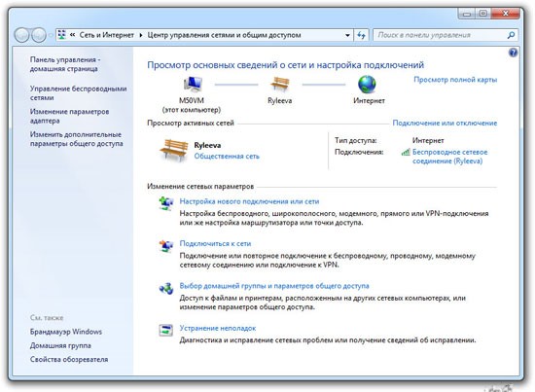Viewport: 535px width, 392px height.
Task: Open Беспроводное сетевое соединение (Ryleeva) link
Action: [449, 157]
